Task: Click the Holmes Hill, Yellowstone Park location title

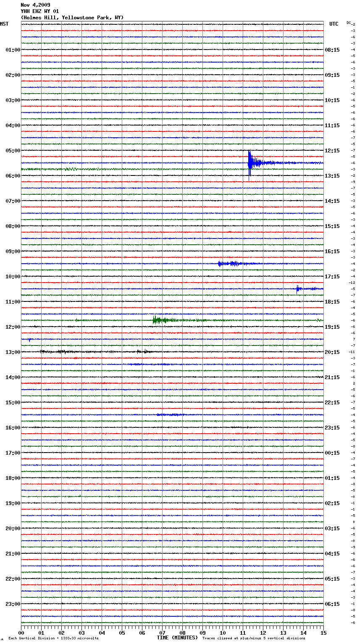Action: point(72,18)
